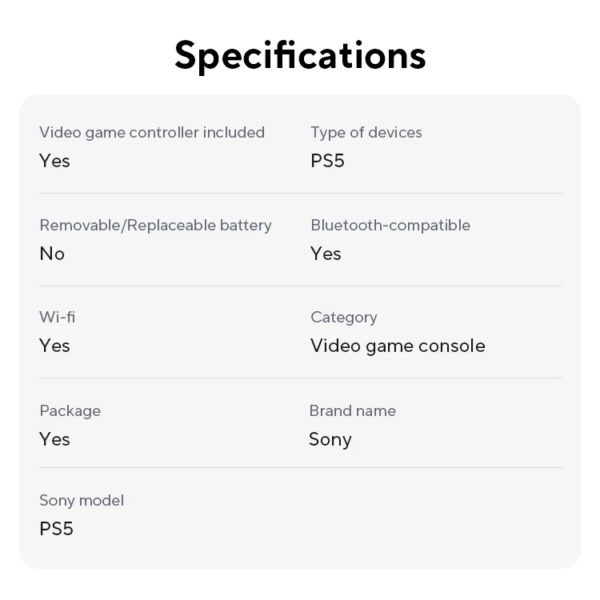Click the empty area beside Sony model
Image resolution: width=600 pixels, height=600 pixels.
coord(435,515)
